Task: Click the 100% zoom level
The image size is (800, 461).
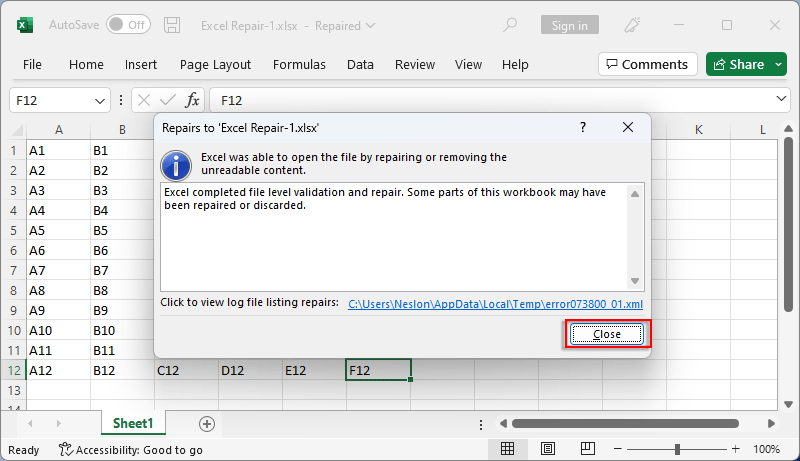Action: point(766,449)
